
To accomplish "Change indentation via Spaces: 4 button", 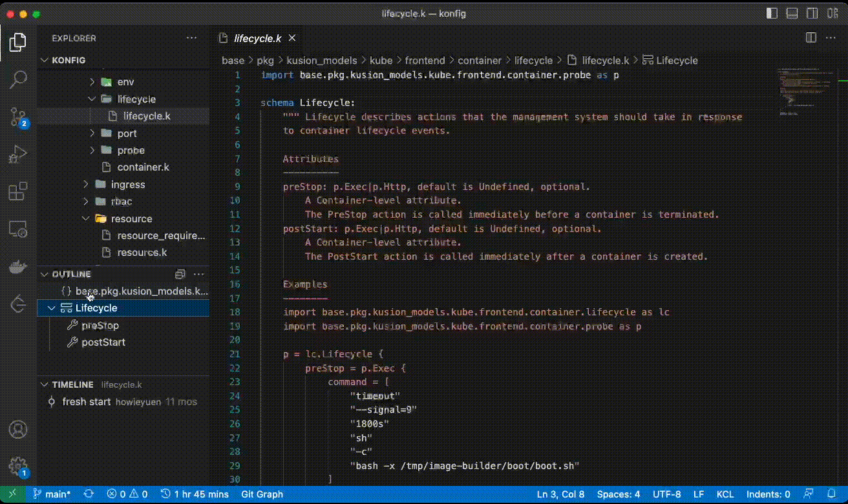I will [x=618, y=494].
